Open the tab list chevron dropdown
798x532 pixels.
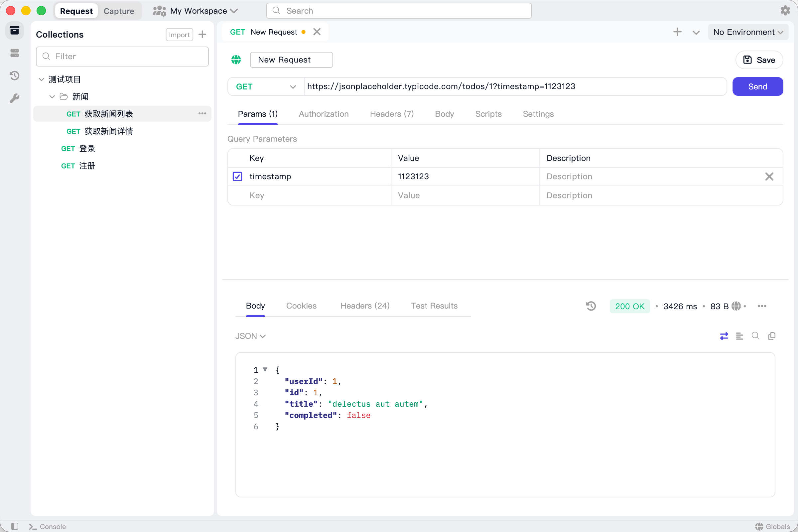click(x=696, y=33)
